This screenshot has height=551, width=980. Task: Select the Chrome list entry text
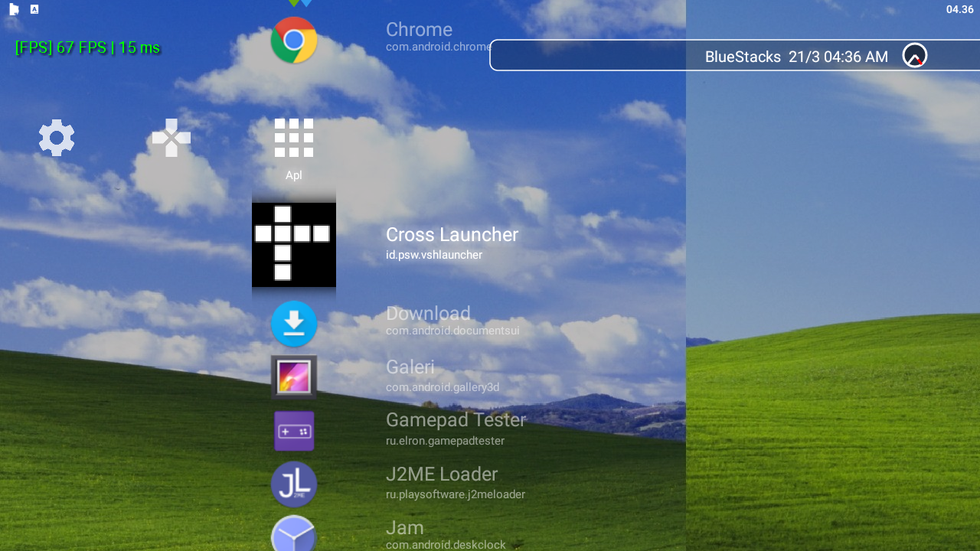click(x=419, y=30)
